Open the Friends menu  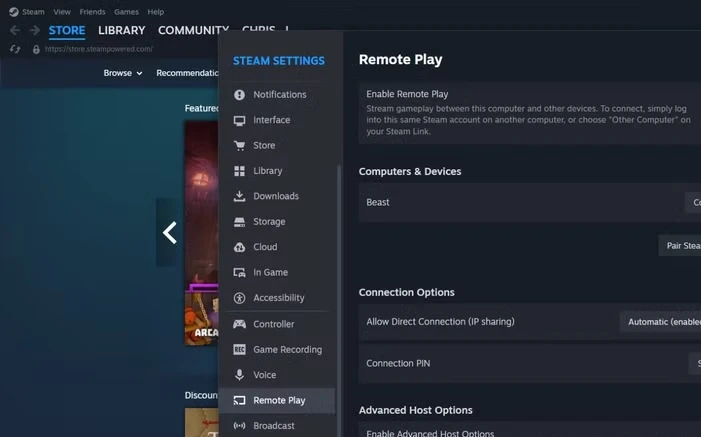92,12
